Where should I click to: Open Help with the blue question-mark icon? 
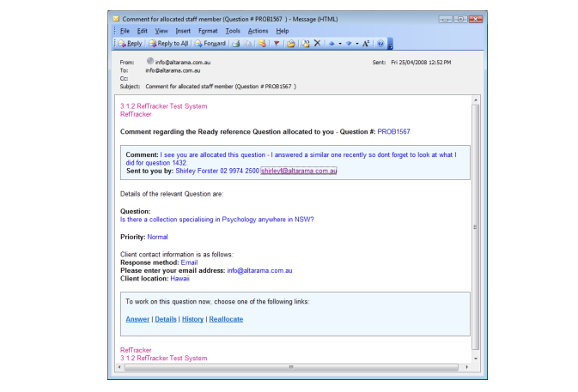tap(380, 44)
